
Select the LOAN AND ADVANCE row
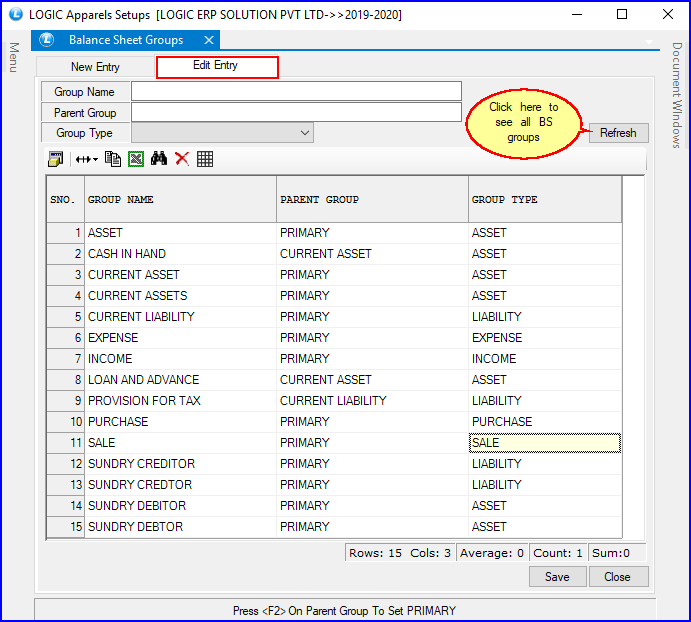(x=334, y=380)
